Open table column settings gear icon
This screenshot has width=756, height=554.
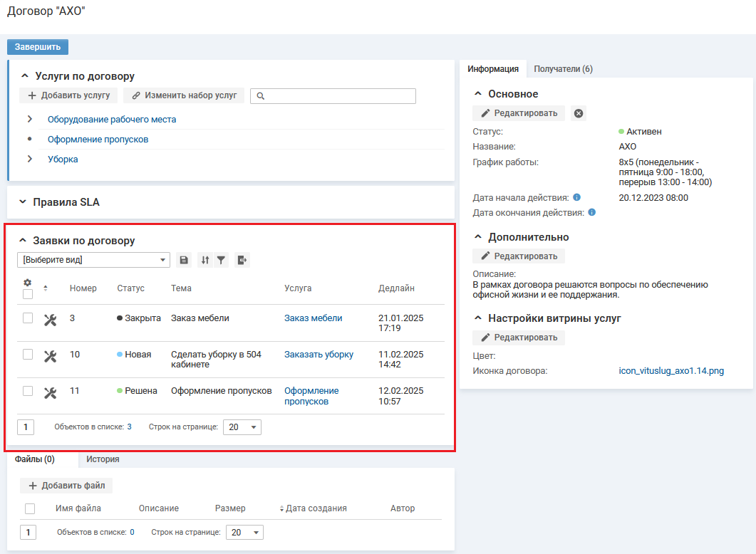(28, 283)
